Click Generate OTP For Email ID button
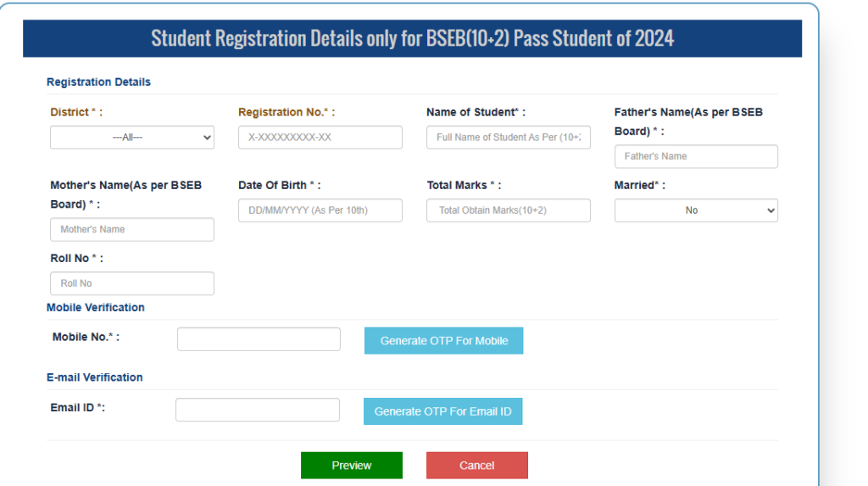 [442, 411]
